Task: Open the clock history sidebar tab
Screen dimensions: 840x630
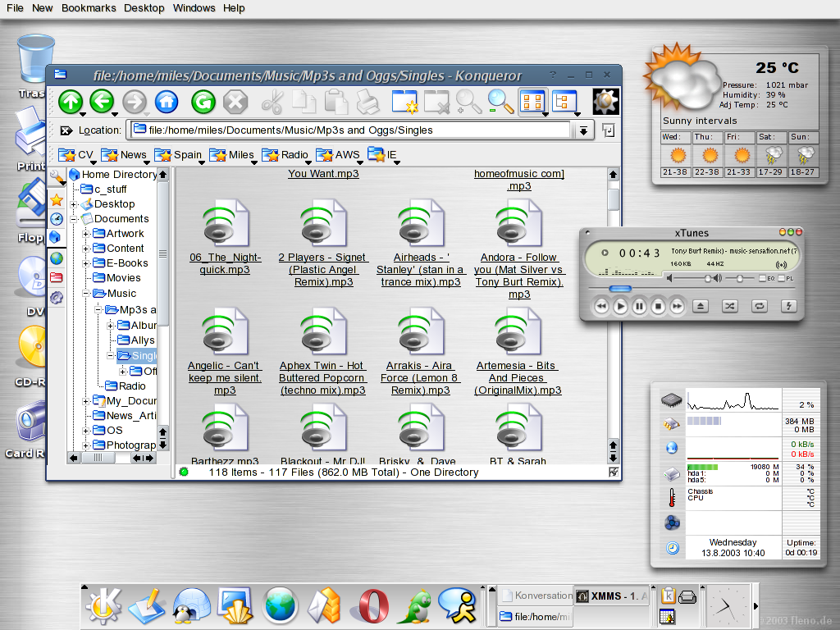Action: tap(57, 218)
